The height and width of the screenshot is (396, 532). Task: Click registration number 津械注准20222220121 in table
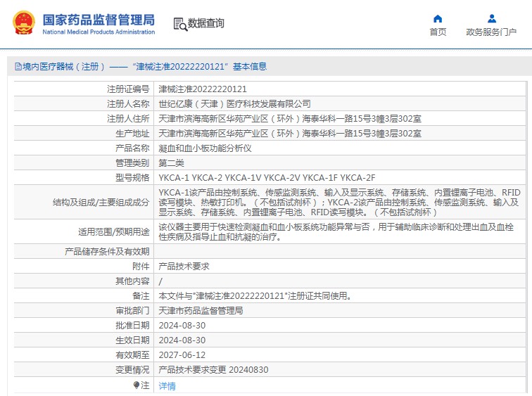(x=203, y=89)
